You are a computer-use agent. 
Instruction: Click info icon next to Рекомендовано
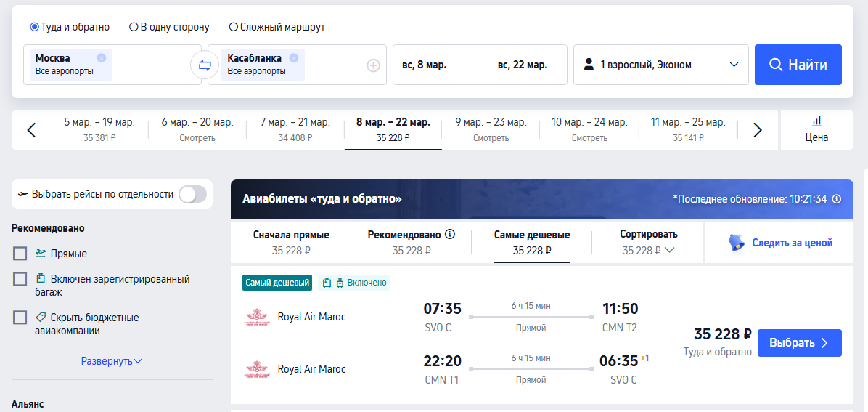(449, 234)
